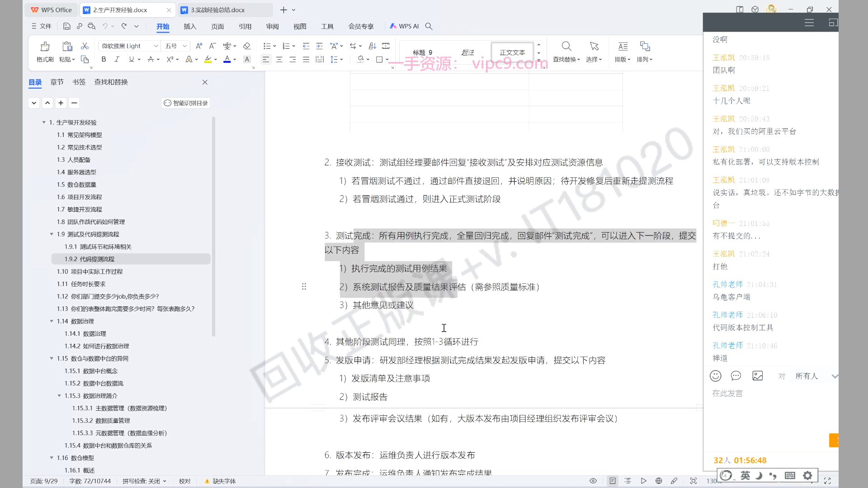868x488 pixels.
Task: Click the Cut scissors icon
Action: click(85, 46)
